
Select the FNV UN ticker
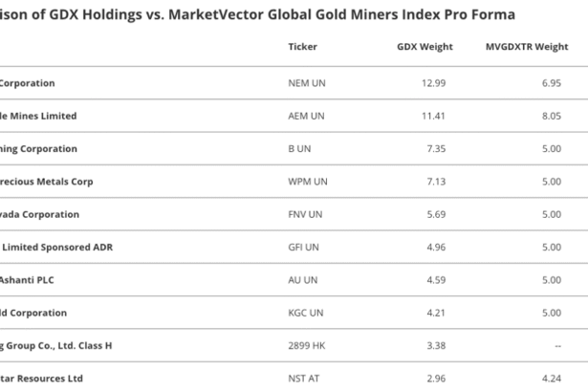(306, 214)
